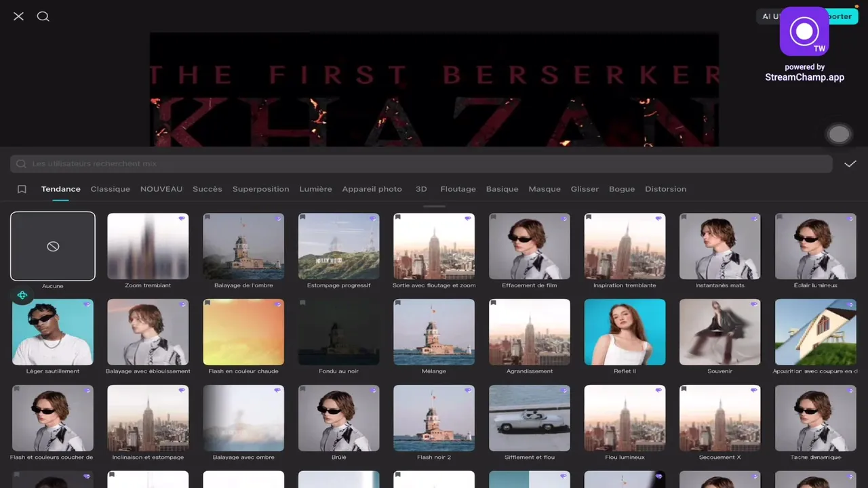Choose the 'Sifflement et flou' car thumbnail

click(530, 418)
